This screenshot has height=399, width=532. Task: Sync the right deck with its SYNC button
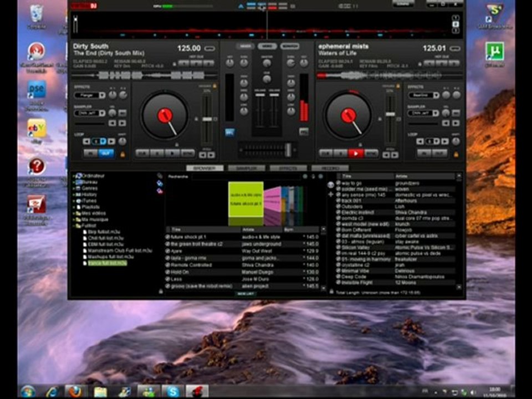tap(371, 154)
